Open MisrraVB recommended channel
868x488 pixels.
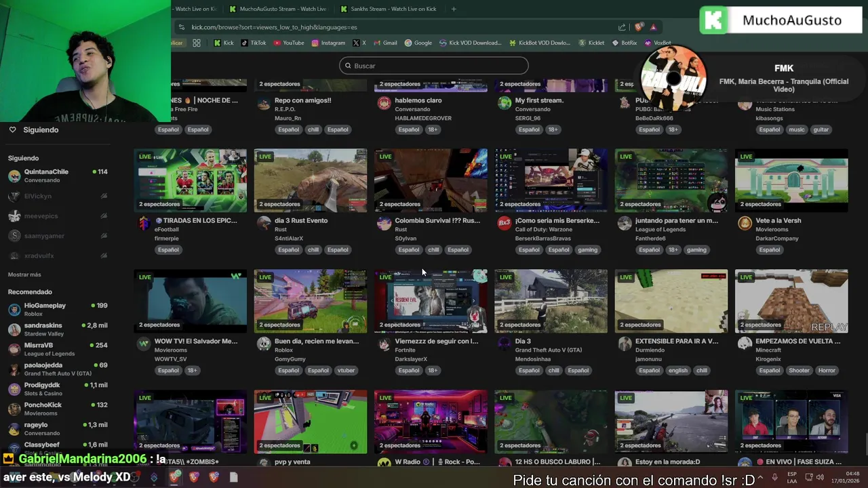click(58, 349)
